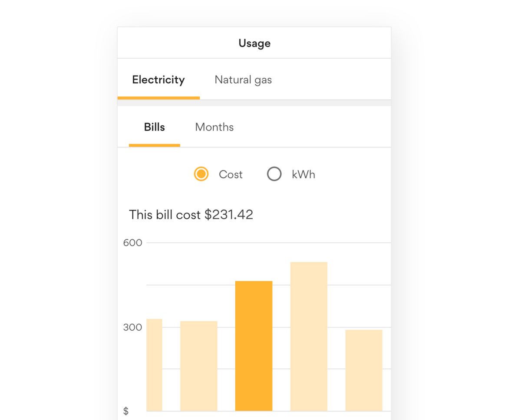The width and height of the screenshot is (508, 420).
Task: Click the dollar sign axis label
Action: click(126, 411)
